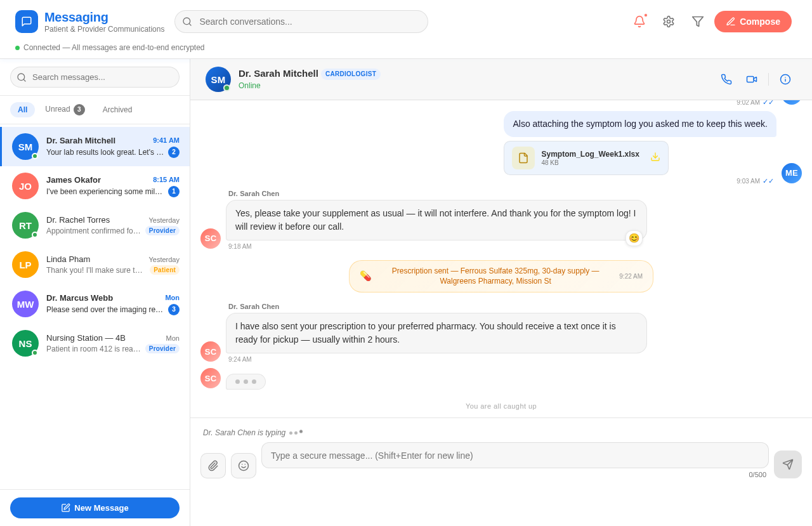Image resolution: width=812 pixels, height=526 pixels.
Task: Click the spreadsheet file icon in attachment
Action: 523,158
